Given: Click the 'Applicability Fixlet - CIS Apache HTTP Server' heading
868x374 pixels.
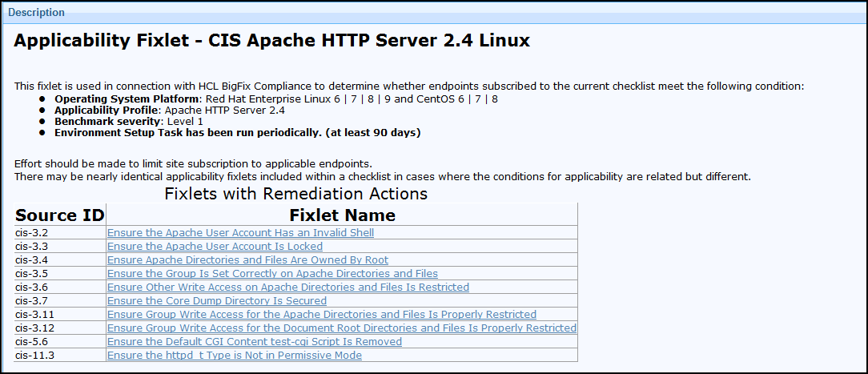Looking at the screenshot, I should click(271, 41).
